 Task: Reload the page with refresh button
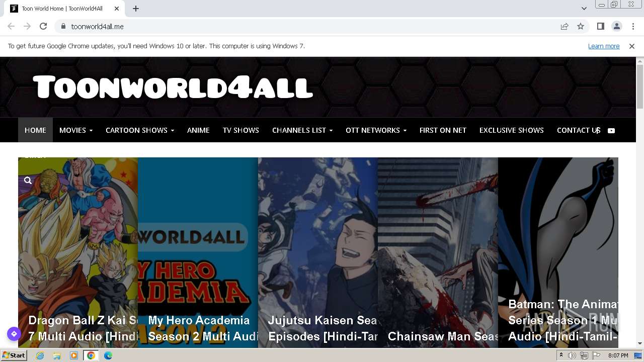43,26
